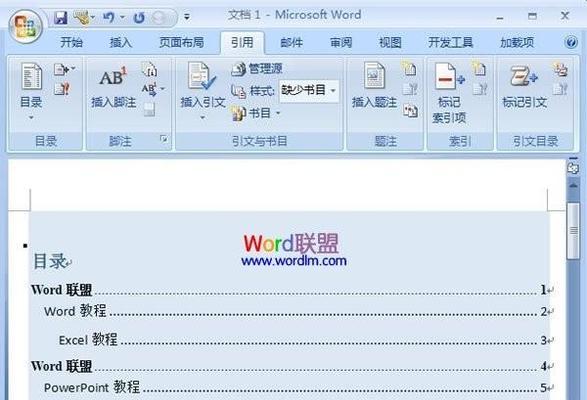
Task: Click the Undo arrow icon
Action: 108,17
